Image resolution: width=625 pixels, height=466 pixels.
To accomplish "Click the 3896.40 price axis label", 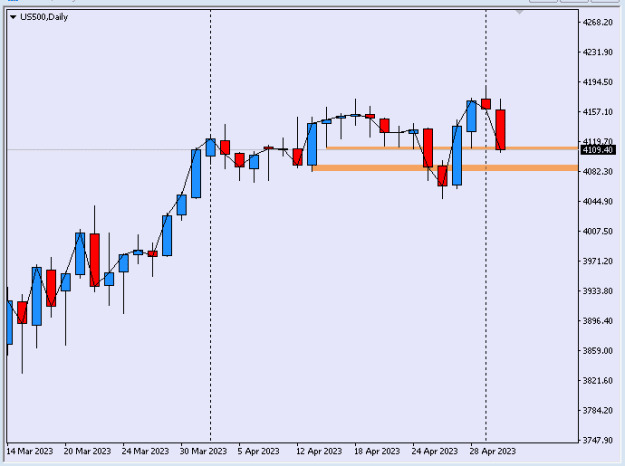I will [597, 321].
